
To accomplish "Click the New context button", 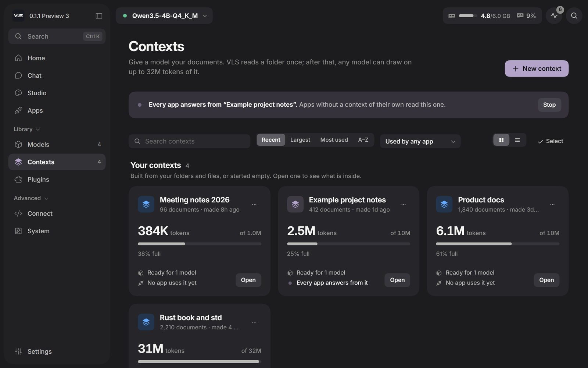I will coord(537,68).
